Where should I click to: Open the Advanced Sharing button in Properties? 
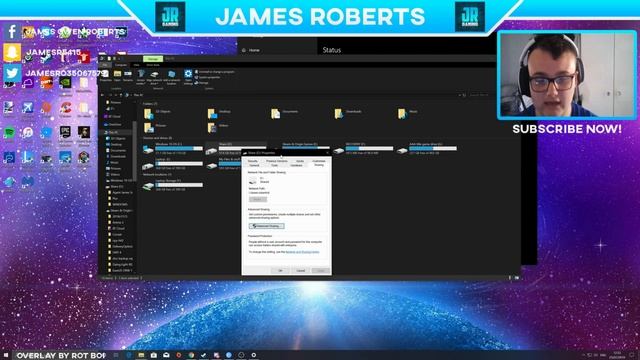click(x=267, y=226)
